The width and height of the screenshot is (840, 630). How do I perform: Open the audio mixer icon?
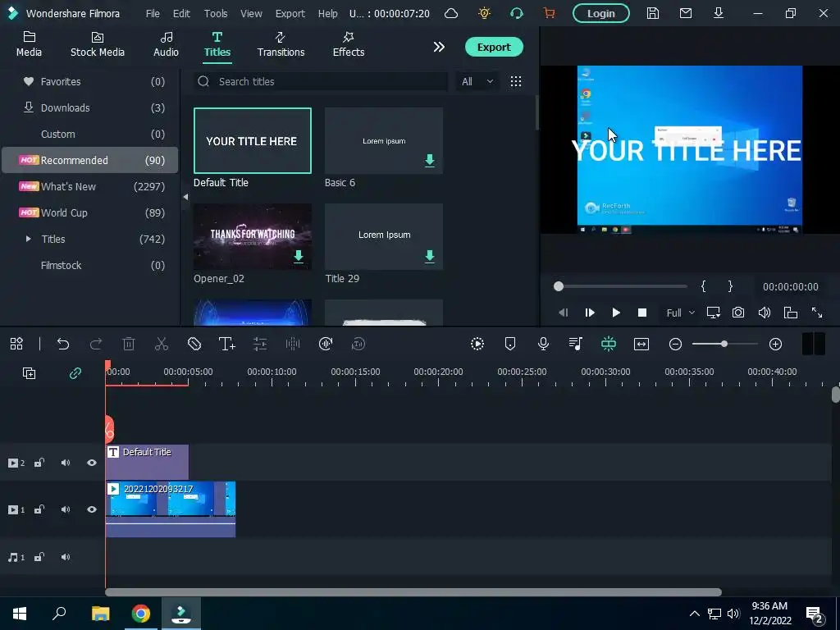click(575, 344)
